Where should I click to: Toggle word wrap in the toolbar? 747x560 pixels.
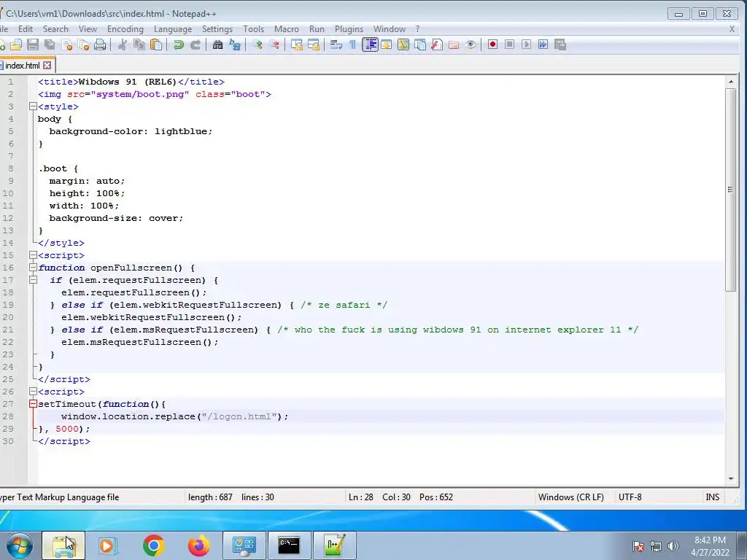(336, 44)
